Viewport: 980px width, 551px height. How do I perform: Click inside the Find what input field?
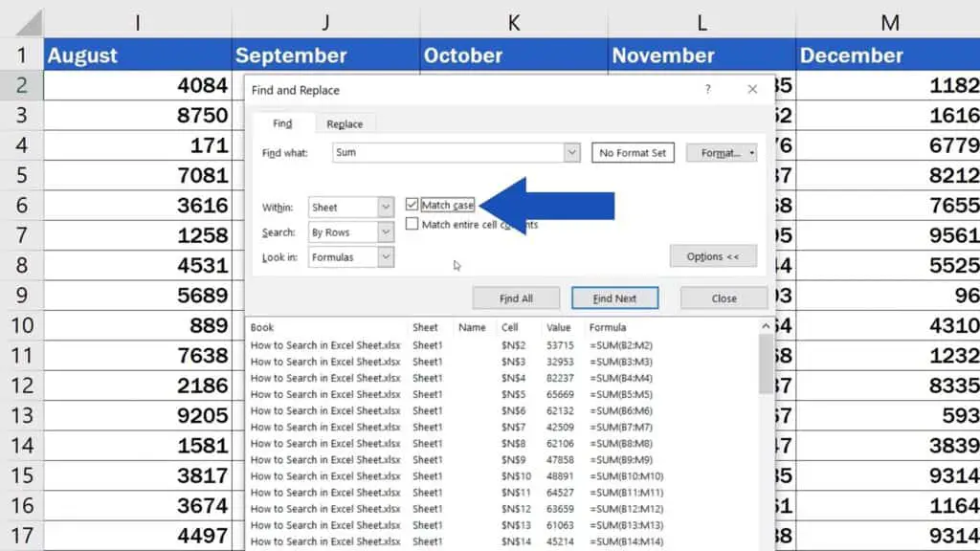449,152
